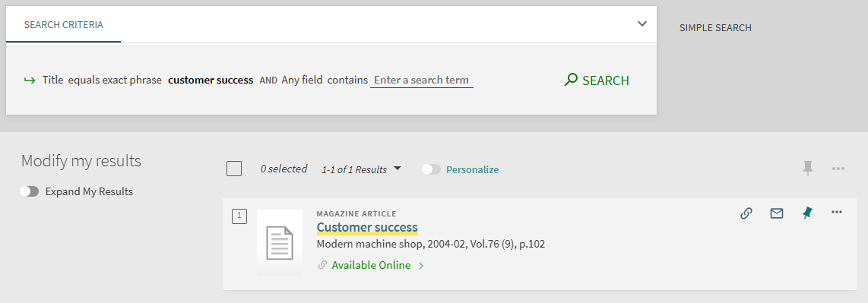Click the Available Online link

click(371, 265)
